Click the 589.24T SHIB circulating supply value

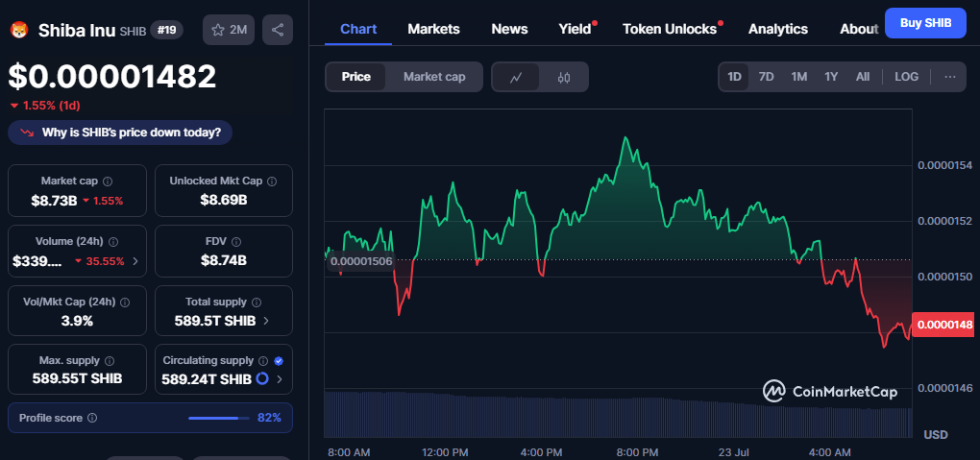[207, 378]
